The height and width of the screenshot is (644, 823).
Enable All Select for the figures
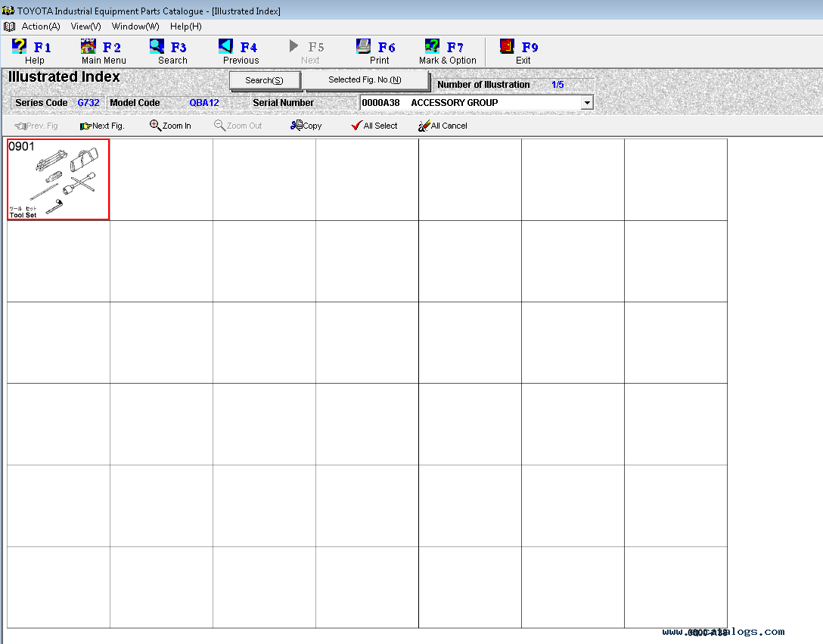point(374,126)
